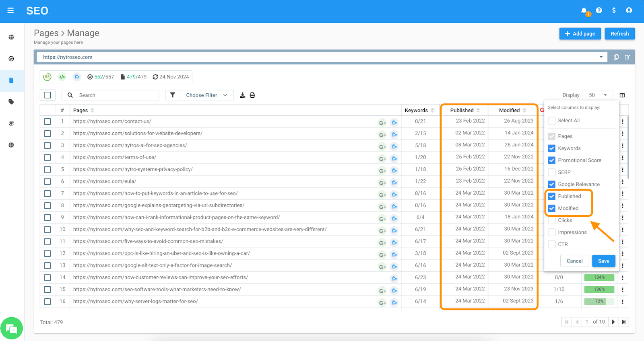Open the eula page link

coord(105,181)
